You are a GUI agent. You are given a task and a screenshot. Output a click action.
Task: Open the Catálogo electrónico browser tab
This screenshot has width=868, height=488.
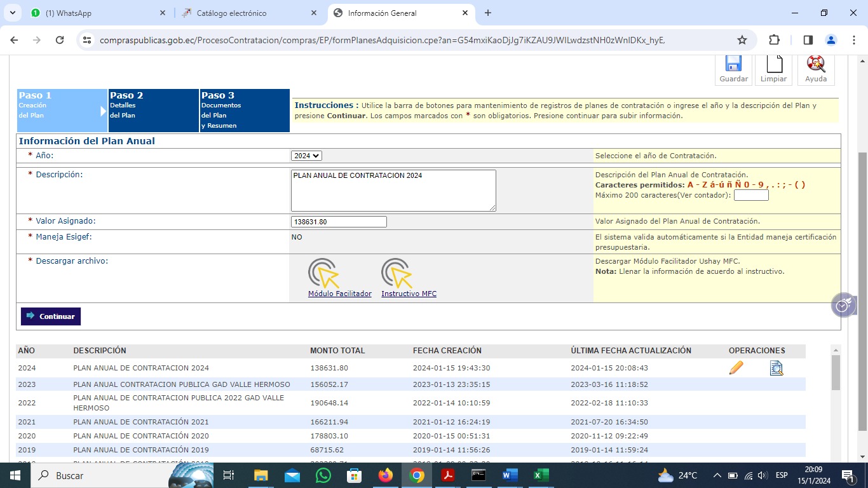pos(231,13)
